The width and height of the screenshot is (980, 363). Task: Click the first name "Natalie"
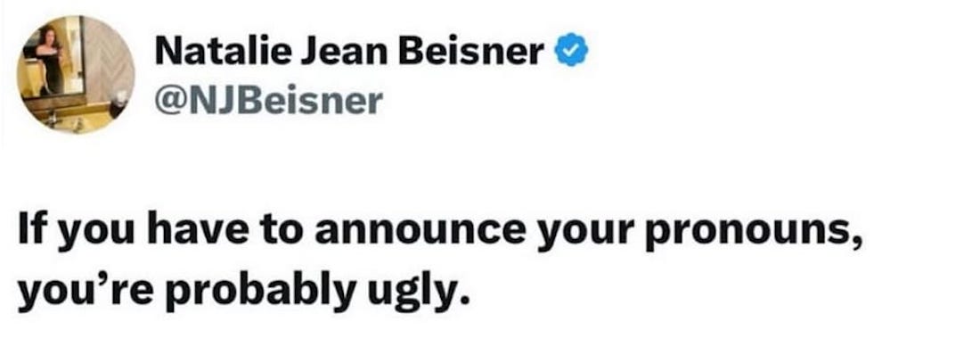(222, 53)
